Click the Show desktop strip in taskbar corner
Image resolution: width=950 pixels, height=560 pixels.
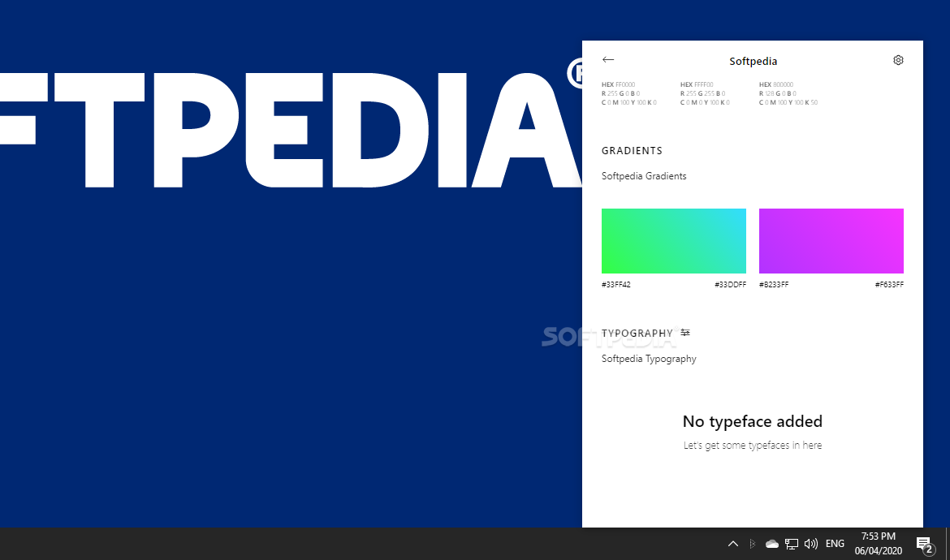(x=948, y=544)
